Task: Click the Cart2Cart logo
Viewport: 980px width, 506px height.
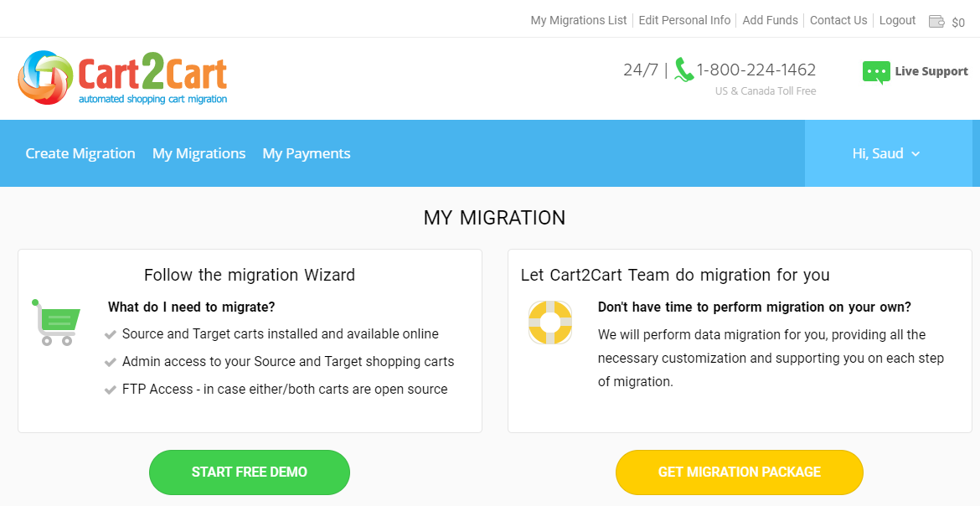Action: point(122,78)
